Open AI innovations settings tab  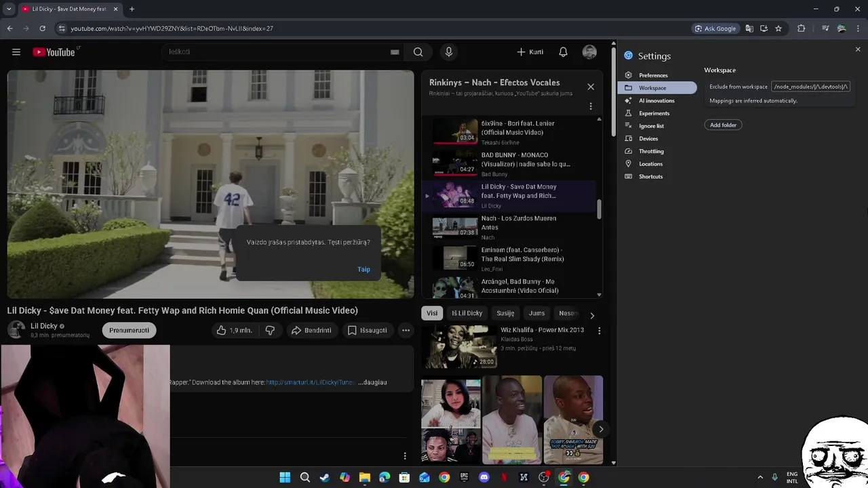pyautogui.click(x=656, y=100)
